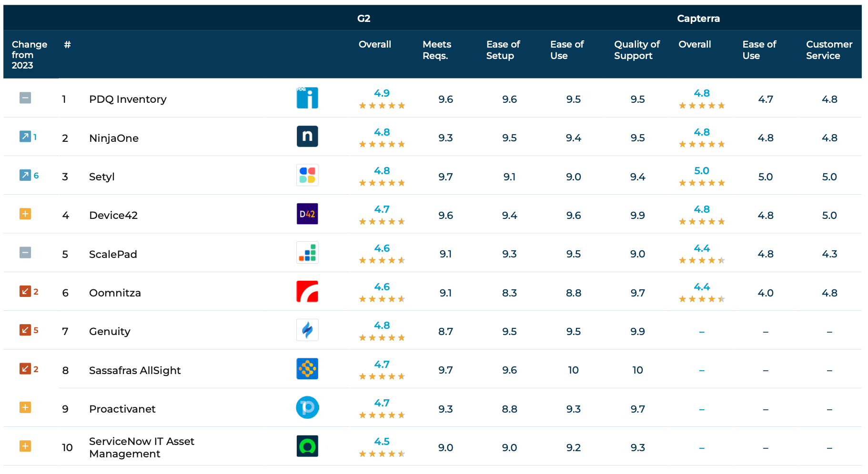The height and width of the screenshot is (474, 868).
Task: Click the Customer Service column header
Action: pyautogui.click(x=829, y=50)
